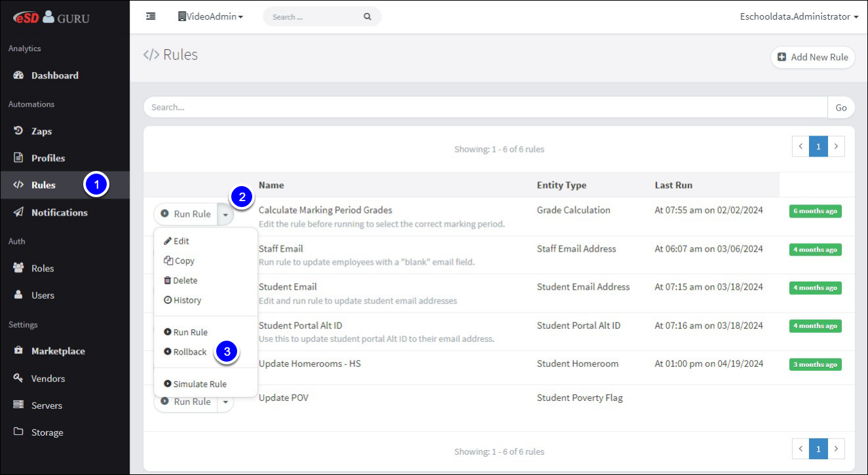Run the Calculate Marking Period Grades rule

[185, 214]
